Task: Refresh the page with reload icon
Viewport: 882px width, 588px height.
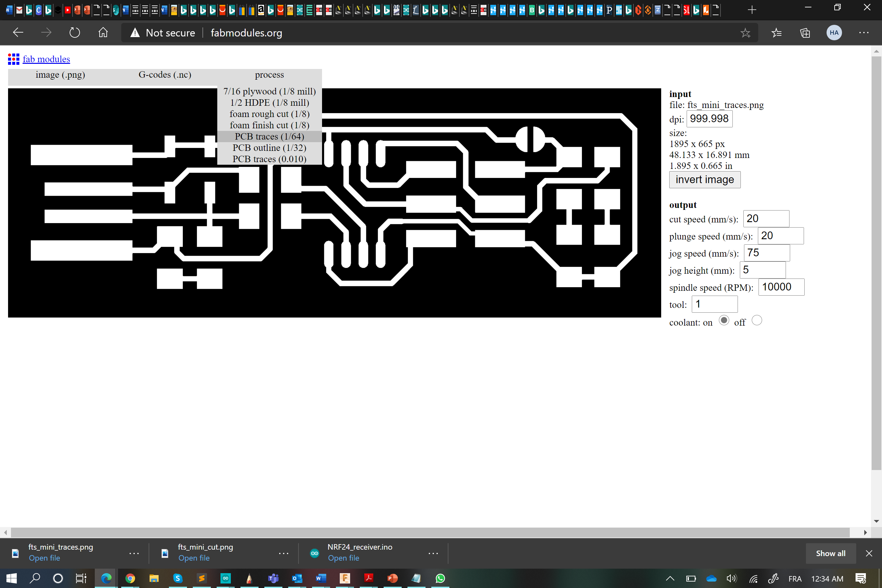Action: pos(74,33)
